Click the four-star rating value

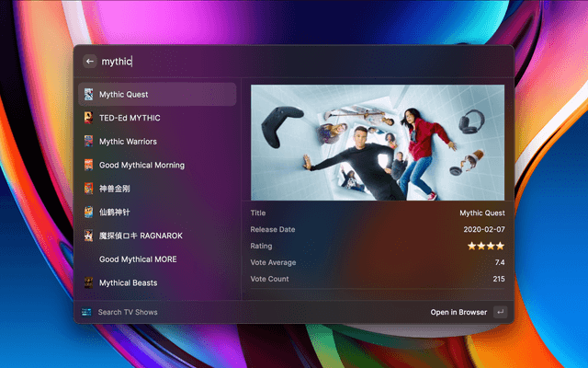click(x=487, y=247)
